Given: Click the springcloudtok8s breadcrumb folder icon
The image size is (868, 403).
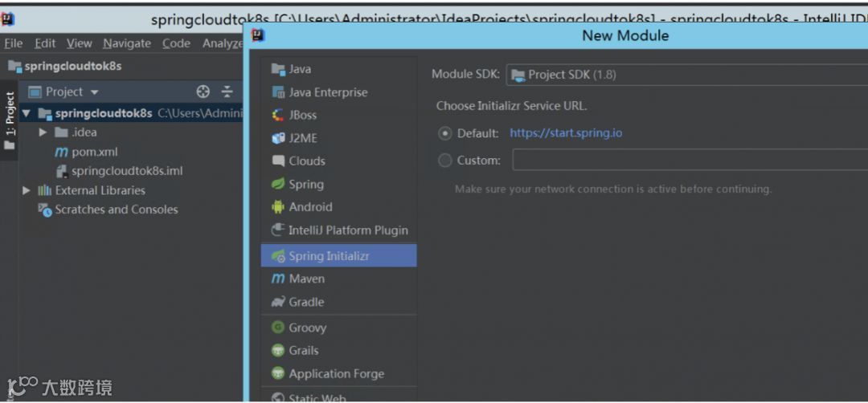Looking at the screenshot, I should click(14, 67).
